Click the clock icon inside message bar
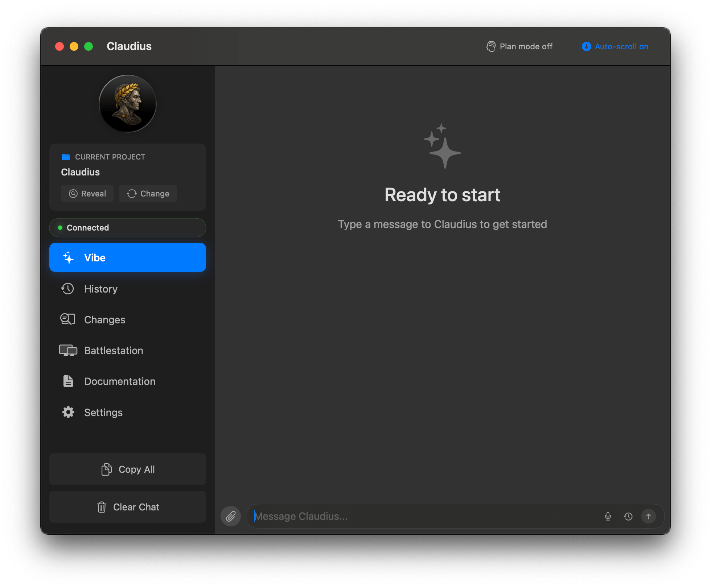Screen dimensions: 711x588 click(x=628, y=516)
